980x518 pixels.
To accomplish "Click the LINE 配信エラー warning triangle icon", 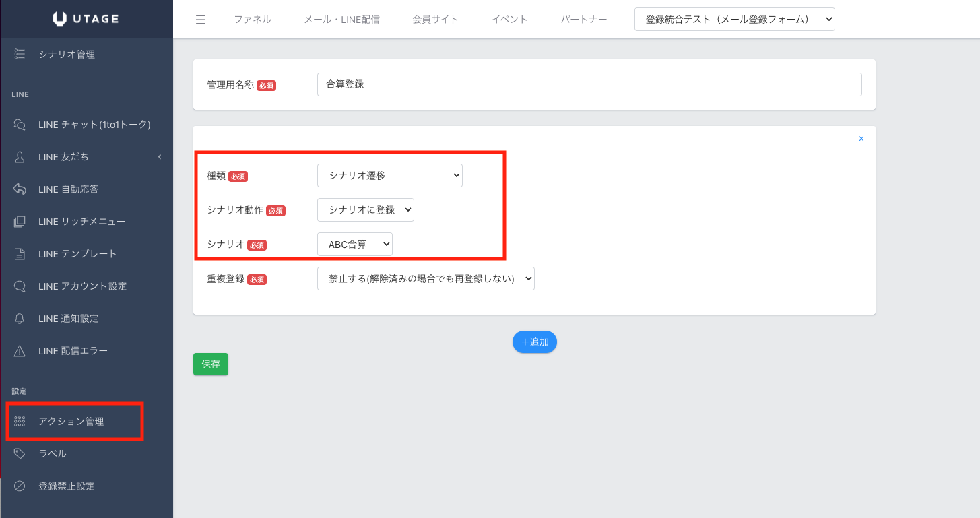I will [20, 351].
